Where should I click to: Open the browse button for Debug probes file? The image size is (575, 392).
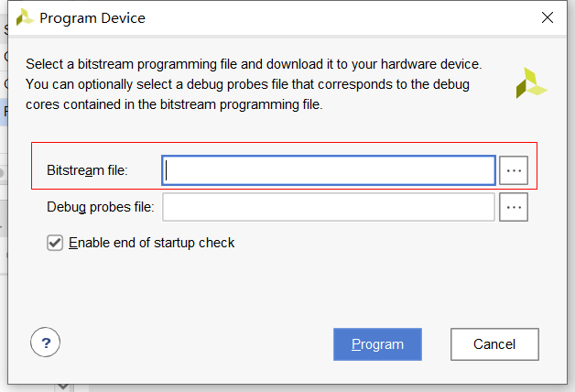[515, 208]
